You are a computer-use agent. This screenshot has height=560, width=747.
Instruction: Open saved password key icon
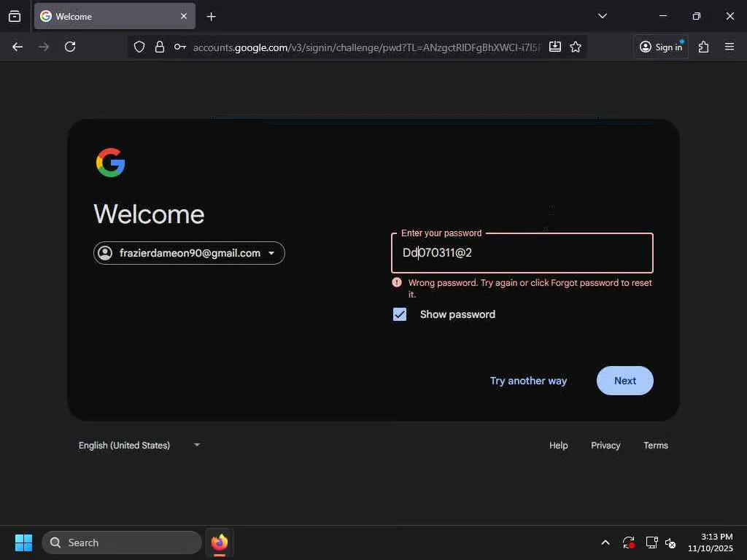pos(179,47)
